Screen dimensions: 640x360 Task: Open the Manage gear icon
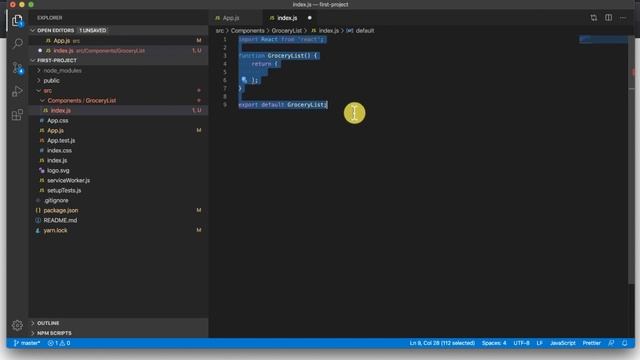click(17, 325)
